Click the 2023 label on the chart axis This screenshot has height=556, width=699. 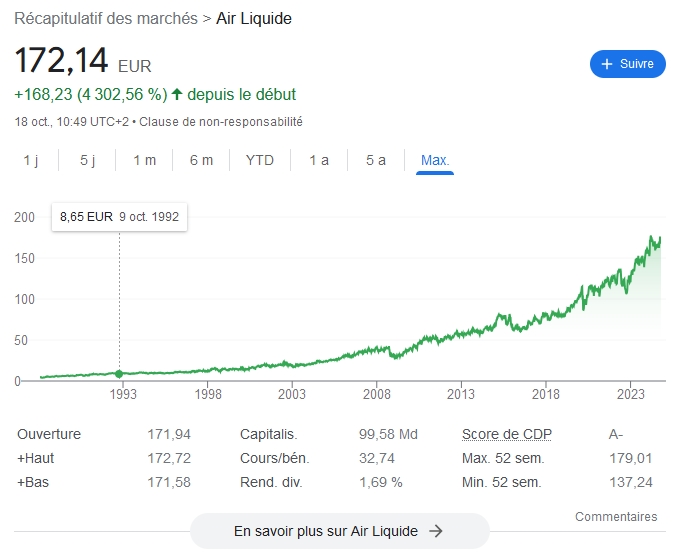[630, 396]
